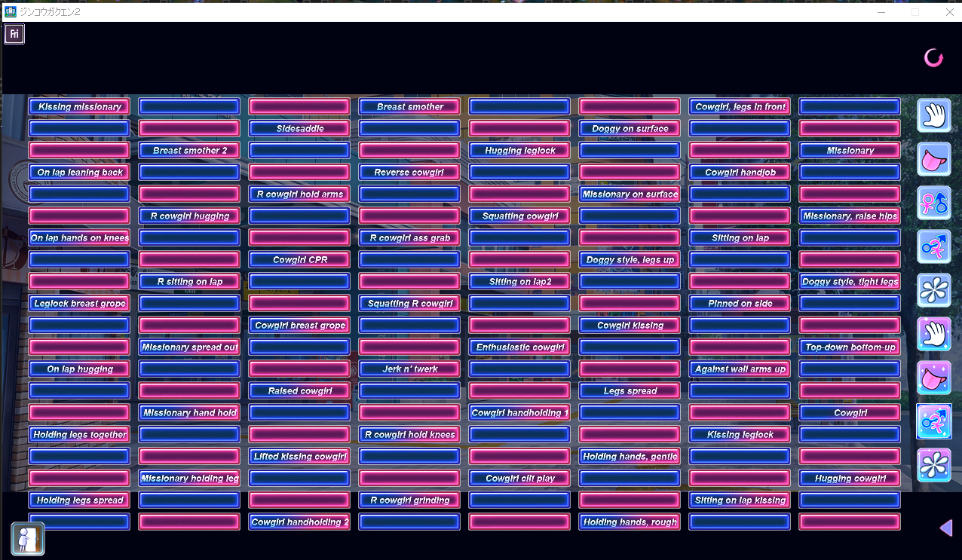Click the "On lap hugging" button
The image size is (962, 560).
tap(79, 369)
